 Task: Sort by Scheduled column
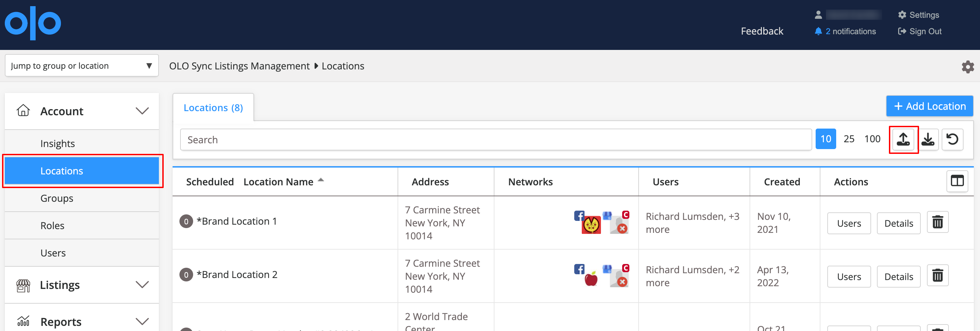[x=210, y=182]
